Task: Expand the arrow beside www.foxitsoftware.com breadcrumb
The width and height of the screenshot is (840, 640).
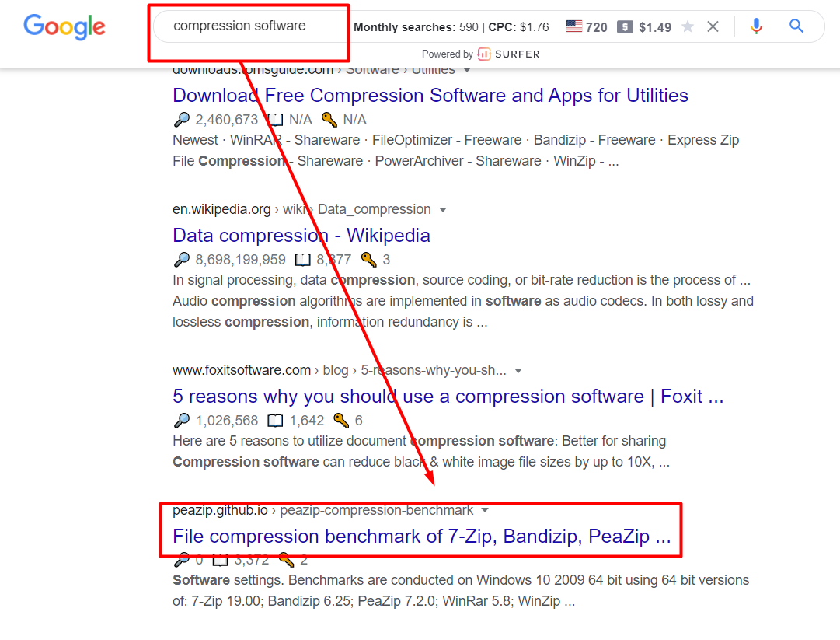Action: pyautogui.click(x=518, y=370)
